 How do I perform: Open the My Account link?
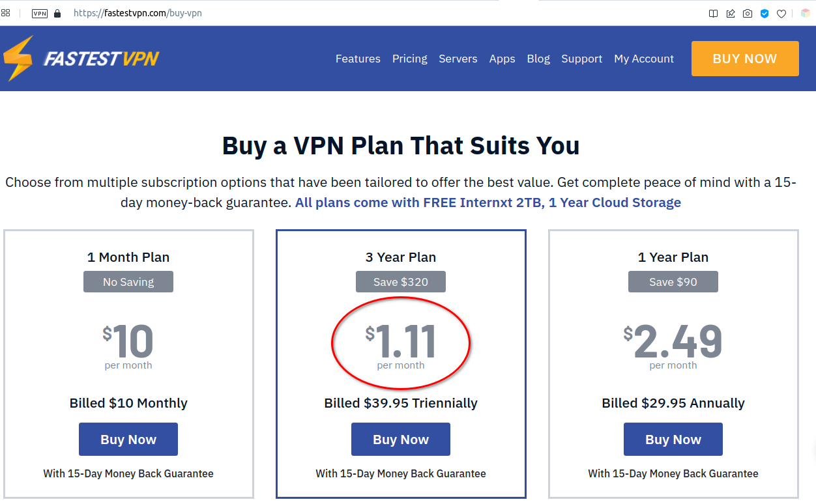(643, 59)
